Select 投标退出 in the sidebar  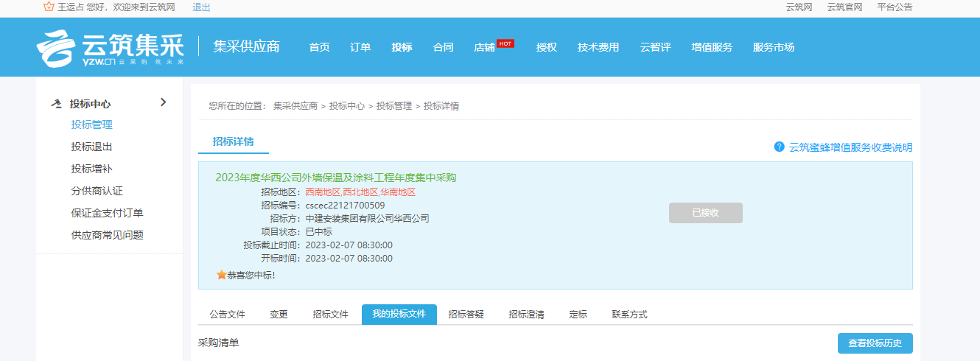tap(91, 147)
